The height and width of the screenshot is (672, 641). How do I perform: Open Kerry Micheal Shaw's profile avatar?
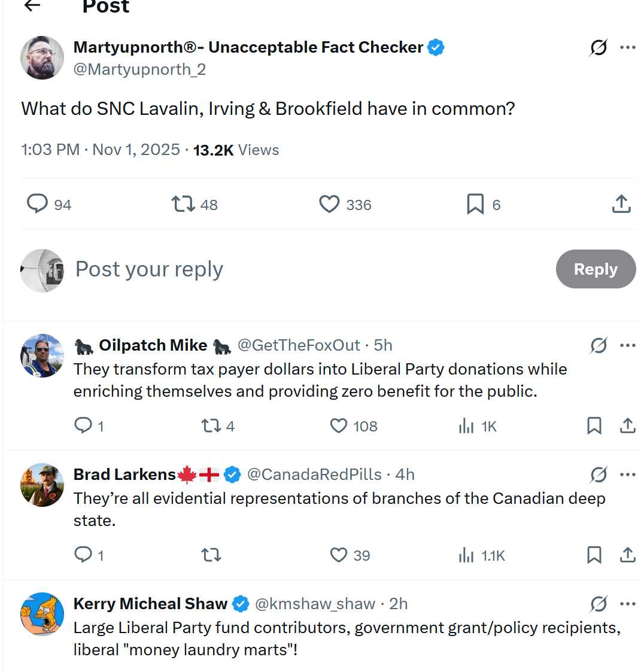(x=42, y=614)
